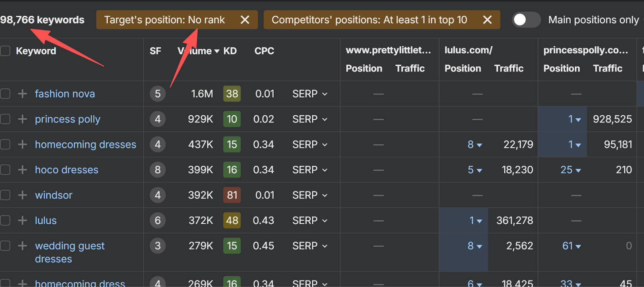Click SF badge 6 in lulus row

157,220
